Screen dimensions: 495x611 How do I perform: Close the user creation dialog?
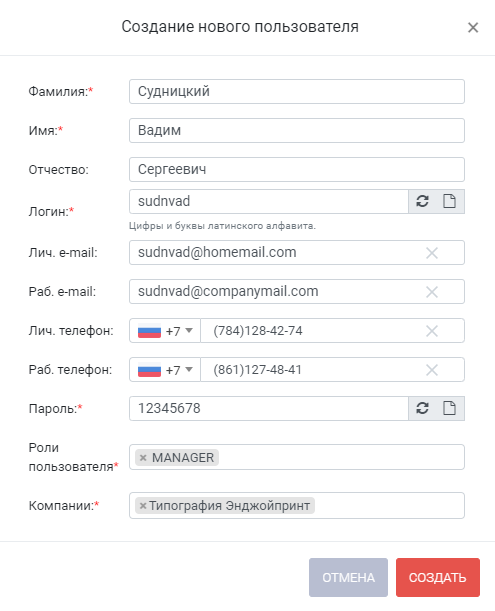(473, 27)
